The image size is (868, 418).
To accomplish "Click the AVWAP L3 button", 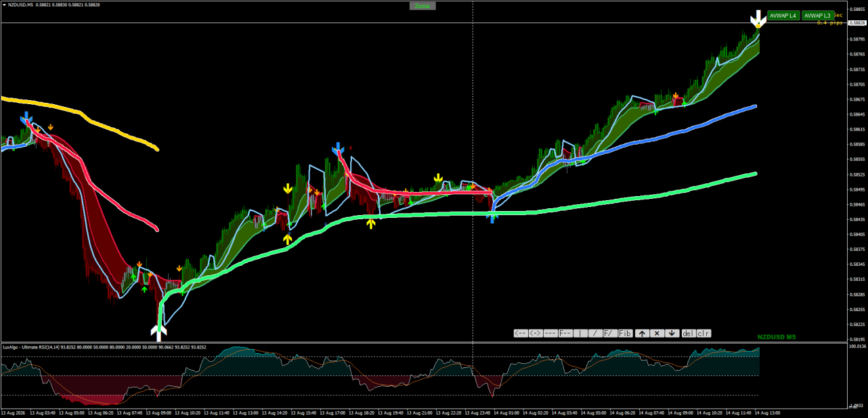I will (818, 16).
